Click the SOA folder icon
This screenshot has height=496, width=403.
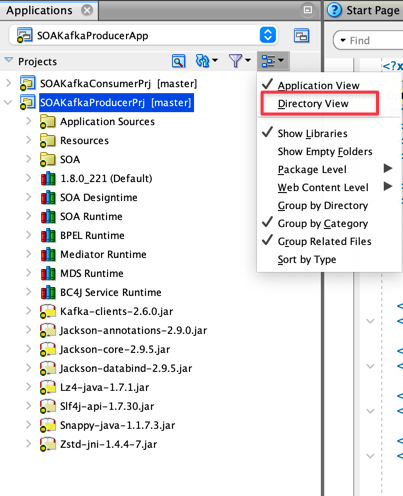pyautogui.click(x=48, y=160)
